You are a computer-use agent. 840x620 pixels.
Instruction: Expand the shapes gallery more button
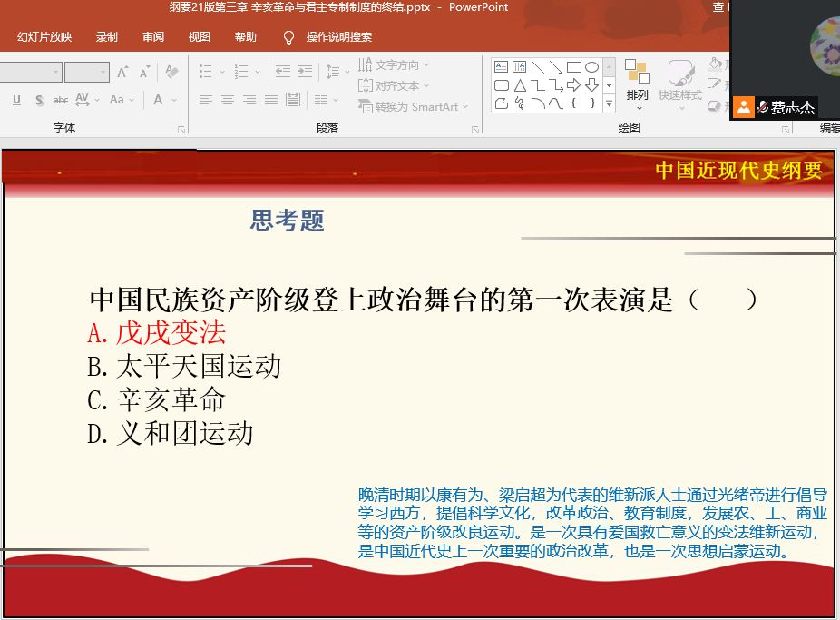tap(609, 103)
